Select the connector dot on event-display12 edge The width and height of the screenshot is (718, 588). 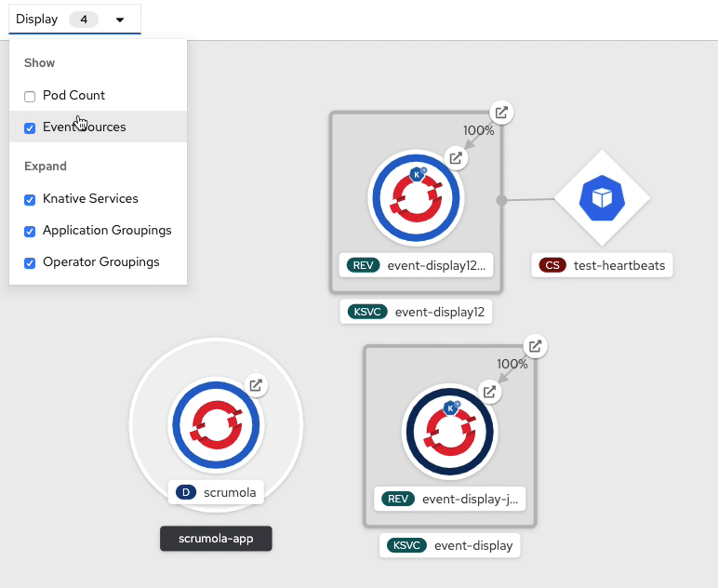point(502,200)
